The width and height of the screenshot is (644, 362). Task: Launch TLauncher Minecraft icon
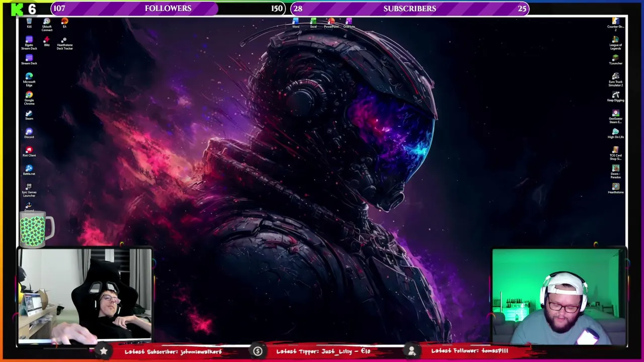(615, 59)
